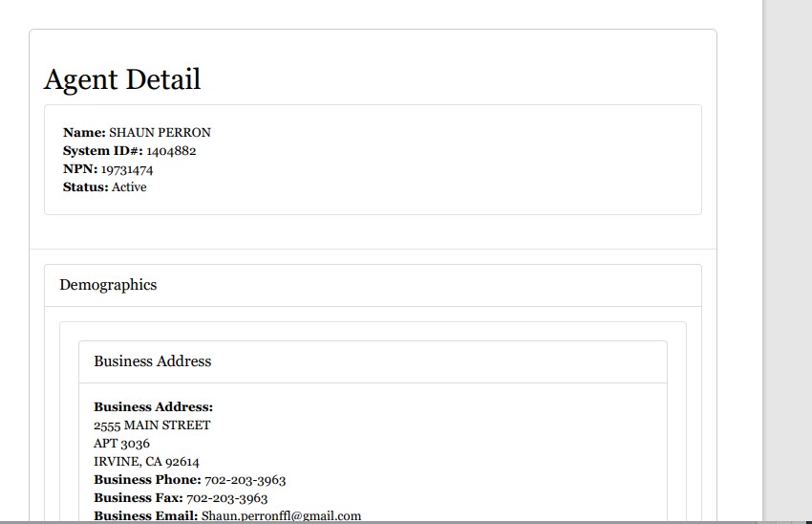Click the Name label in agent summary
812x524 pixels.
click(84, 133)
